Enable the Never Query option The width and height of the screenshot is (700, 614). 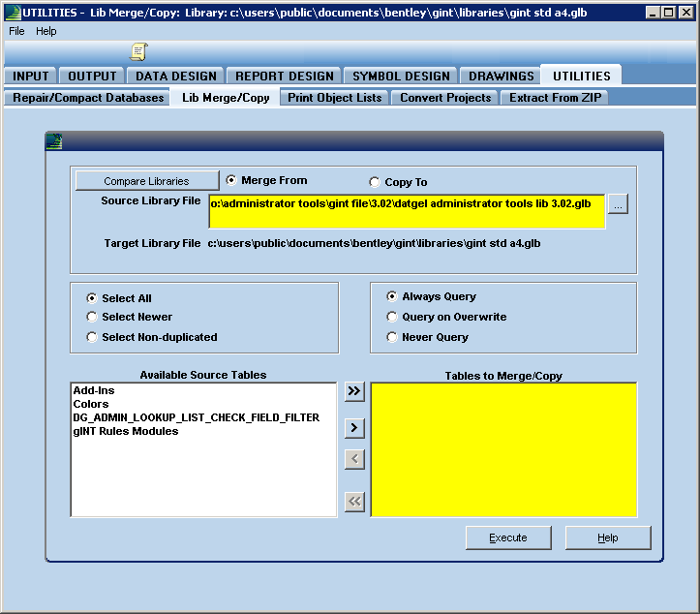click(392, 337)
